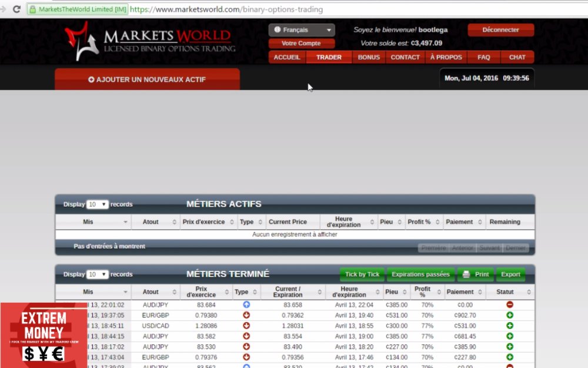588x368 pixels.
Task: Click the down arrow type icon for EUR/GBP 0.79380
Action: click(246, 315)
